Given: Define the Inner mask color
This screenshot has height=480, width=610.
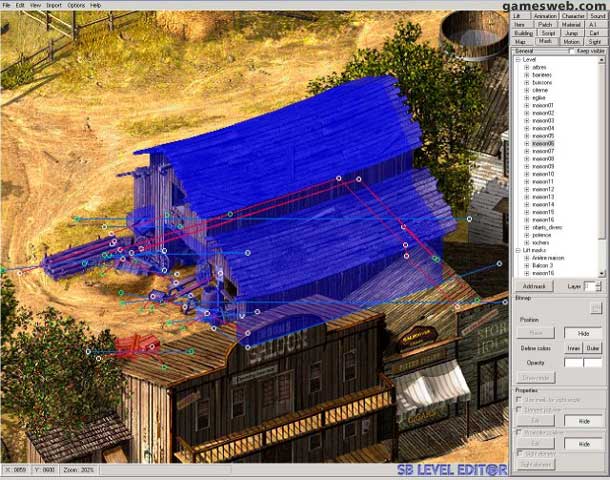Looking at the screenshot, I should 574,348.
